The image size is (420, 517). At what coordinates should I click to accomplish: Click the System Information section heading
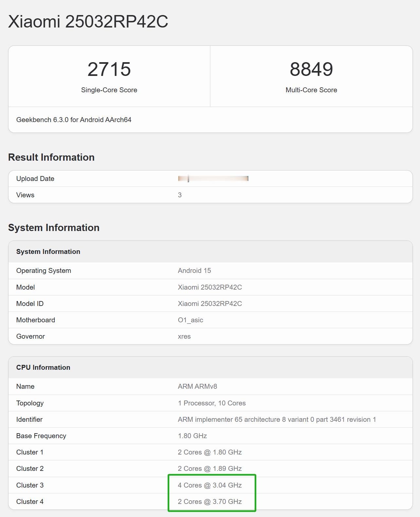54,228
